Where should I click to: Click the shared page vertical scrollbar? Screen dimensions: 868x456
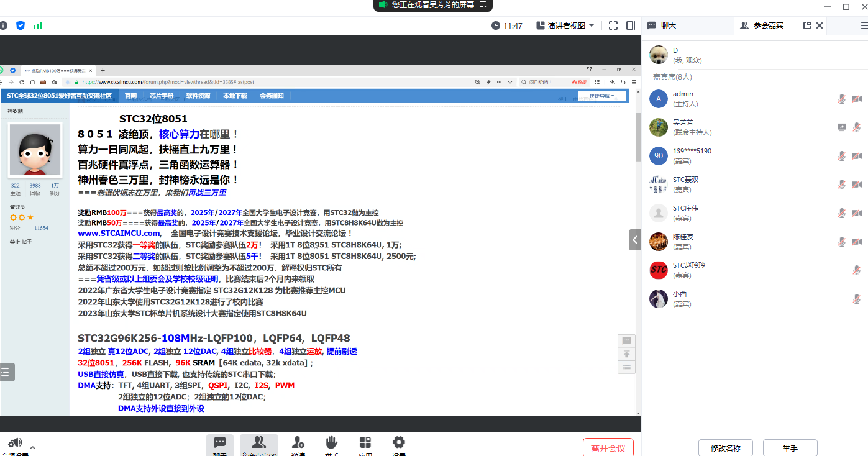(x=637, y=138)
